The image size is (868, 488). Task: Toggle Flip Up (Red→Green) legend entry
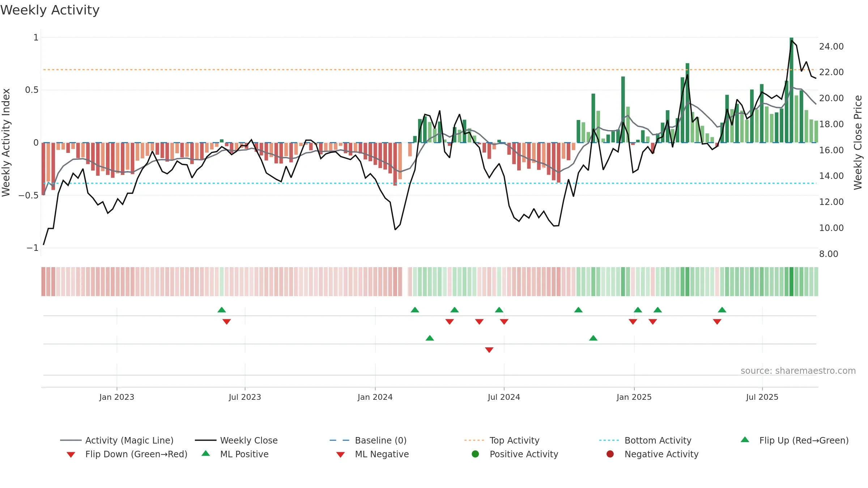coord(795,440)
